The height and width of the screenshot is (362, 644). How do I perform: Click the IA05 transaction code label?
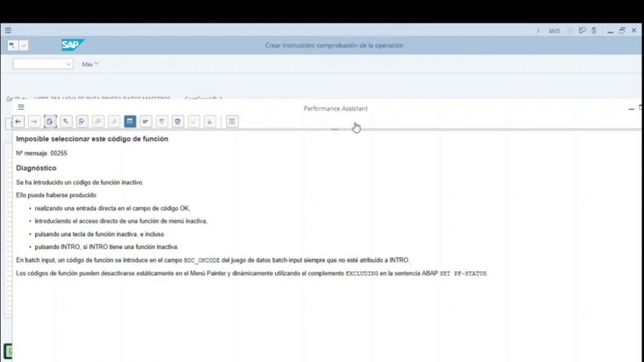(554, 31)
